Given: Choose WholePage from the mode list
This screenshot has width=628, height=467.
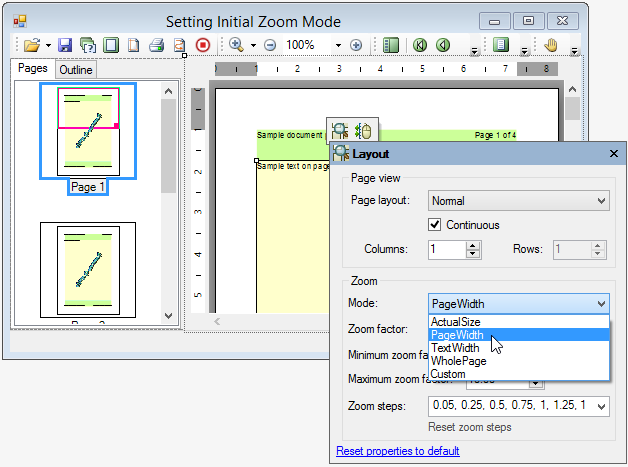Looking at the screenshot, I should (458, 361).
